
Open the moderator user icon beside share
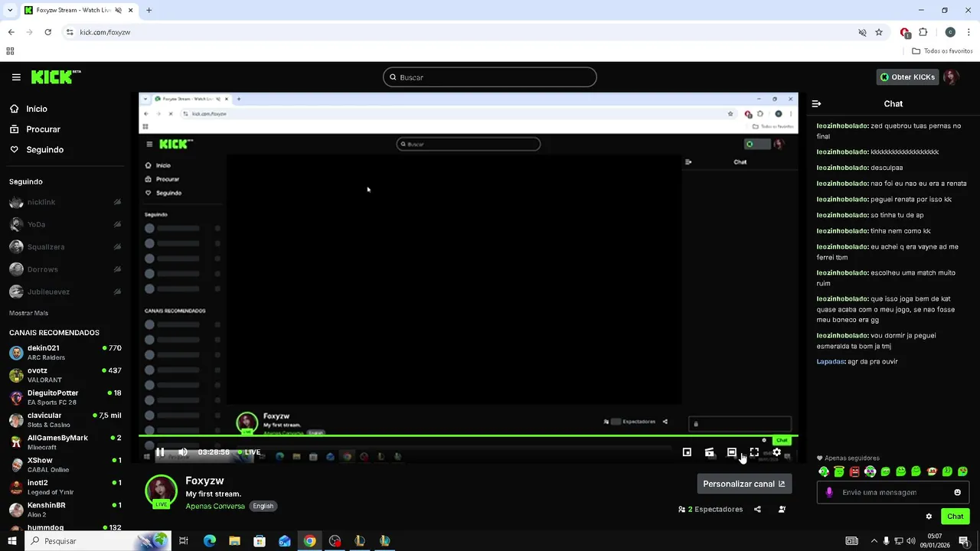pyautogui.click(x=782, y=509)
